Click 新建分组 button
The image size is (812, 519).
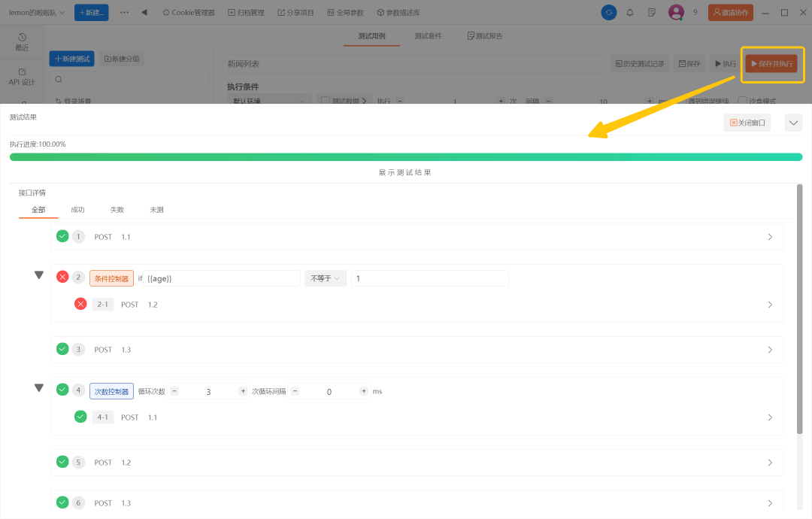(122, 59)
